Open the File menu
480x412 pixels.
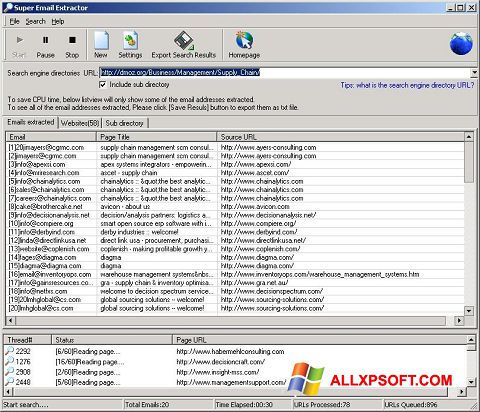coord(14,22)
